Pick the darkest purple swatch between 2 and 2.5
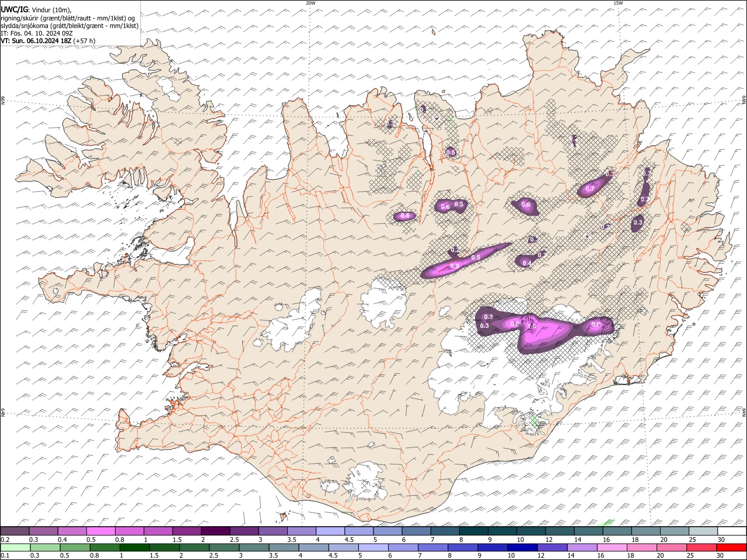Image resolution: width=747 pixels, height=560 pixels. click(x=215, y=531)
